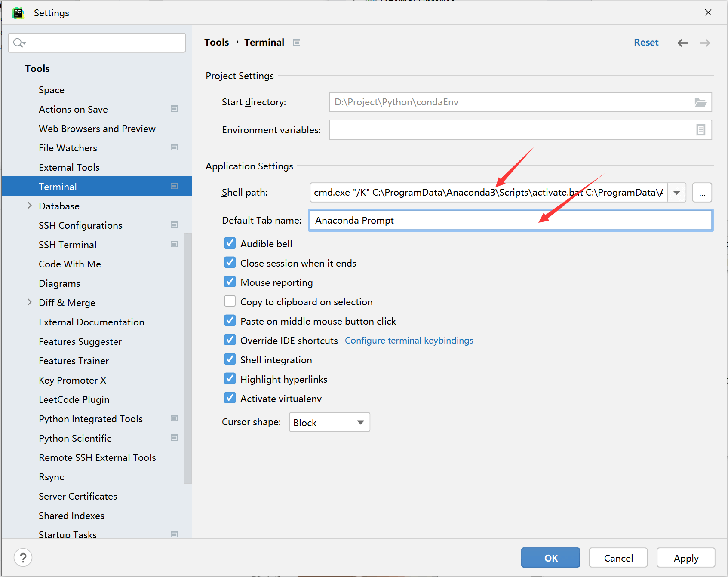This screenshot has height=577, width=728.
Task: Select Tools heading in settings tree
Action: [x=37, y=68]
